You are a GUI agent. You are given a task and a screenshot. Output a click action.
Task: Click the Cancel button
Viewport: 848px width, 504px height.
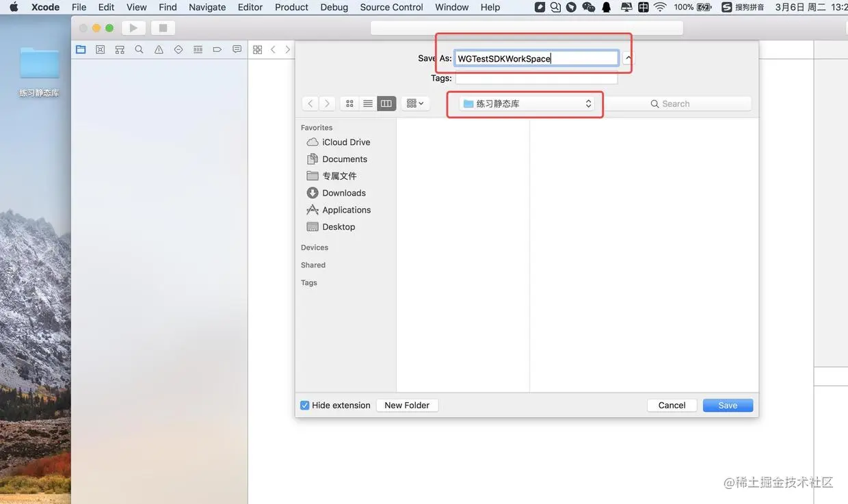672,406
